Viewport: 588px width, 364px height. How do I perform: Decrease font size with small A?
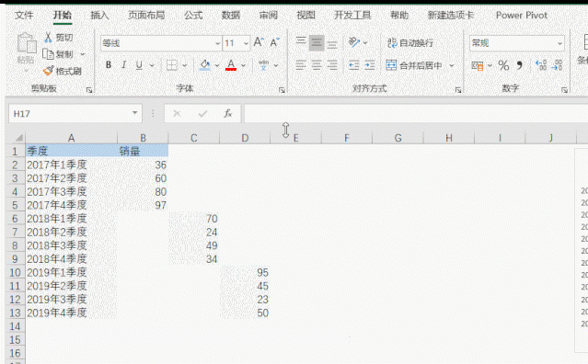click(x=275, y=42)
